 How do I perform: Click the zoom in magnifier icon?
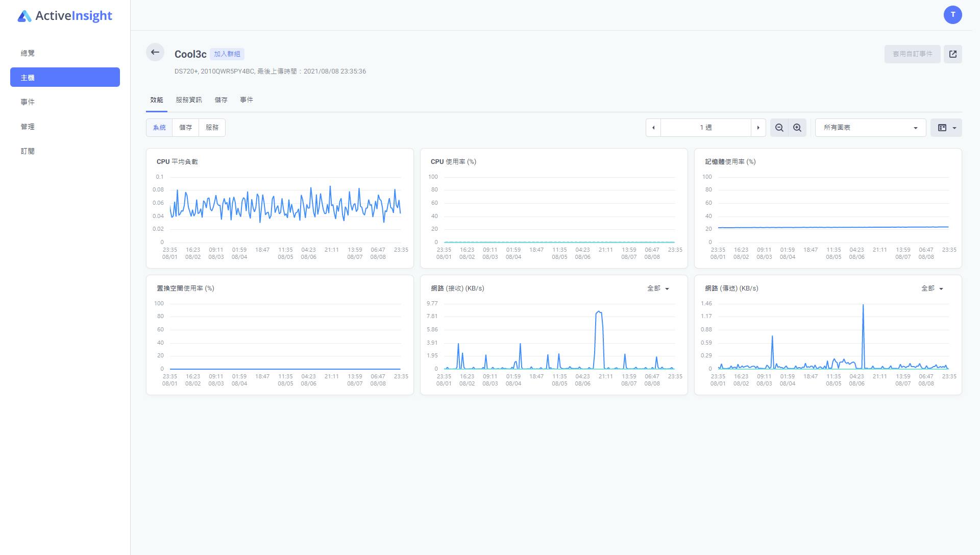tap(797, 128)
